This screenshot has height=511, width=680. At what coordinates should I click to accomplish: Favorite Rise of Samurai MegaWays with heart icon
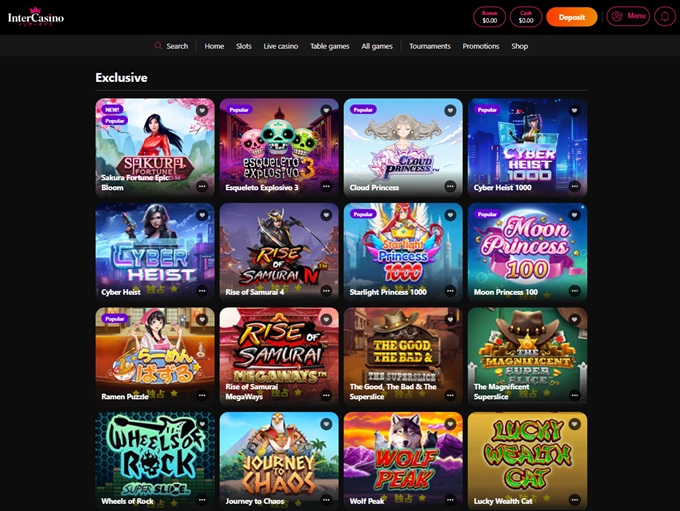326,319
